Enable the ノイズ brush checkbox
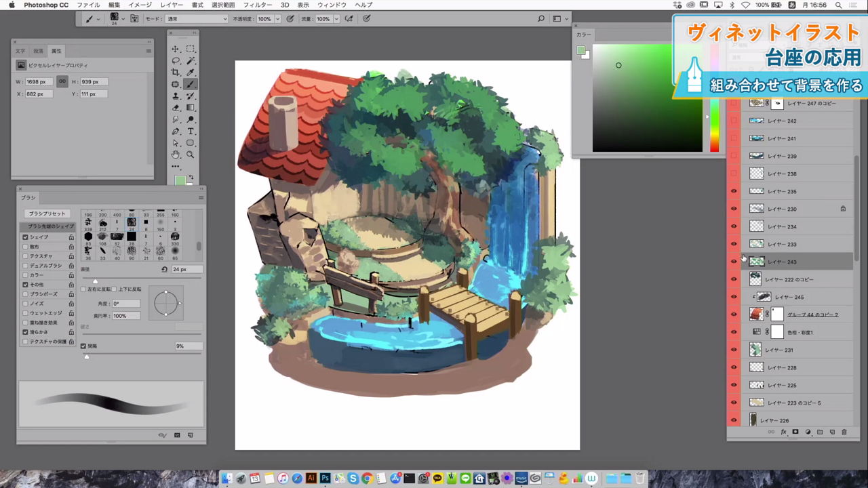 click(x=25, y=304)
